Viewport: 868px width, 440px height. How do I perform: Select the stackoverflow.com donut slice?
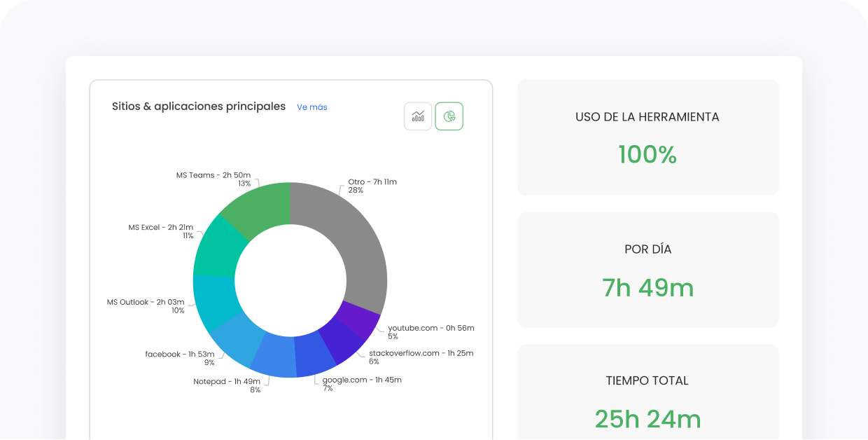pos(342,342)
